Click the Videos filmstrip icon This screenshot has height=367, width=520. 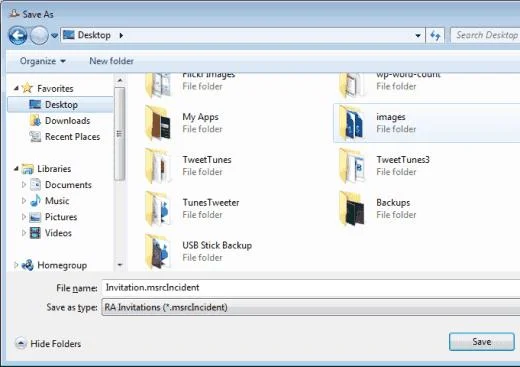coord(35,233)
